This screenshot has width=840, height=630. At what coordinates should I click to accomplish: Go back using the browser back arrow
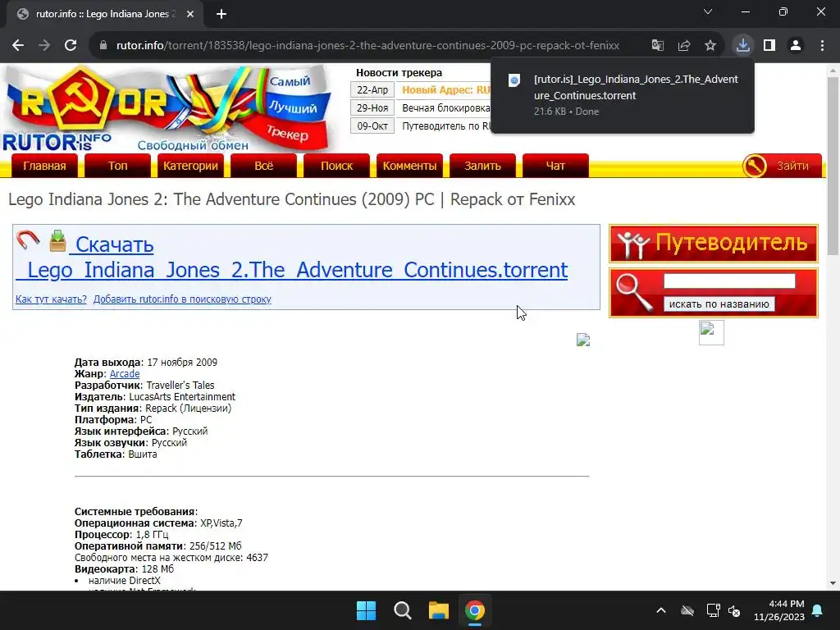pyautogui.click(x=18, y=46)
